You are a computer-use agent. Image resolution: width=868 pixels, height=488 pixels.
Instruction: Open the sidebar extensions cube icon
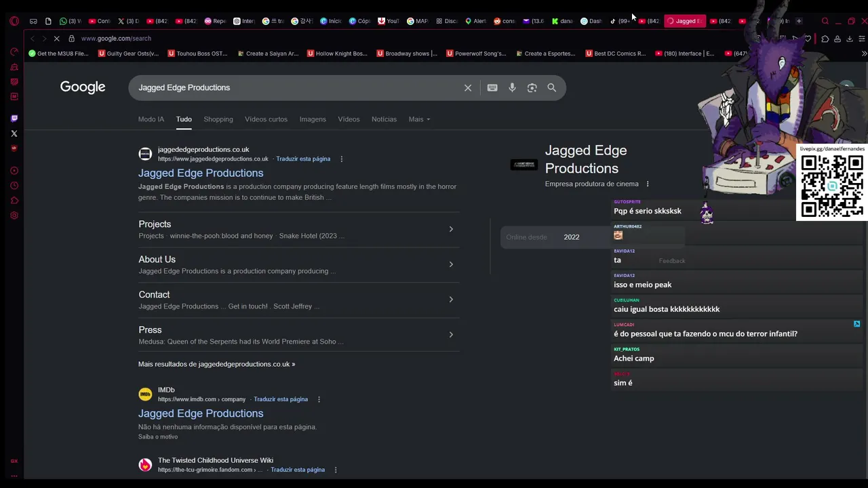click(x=14, y=201)
